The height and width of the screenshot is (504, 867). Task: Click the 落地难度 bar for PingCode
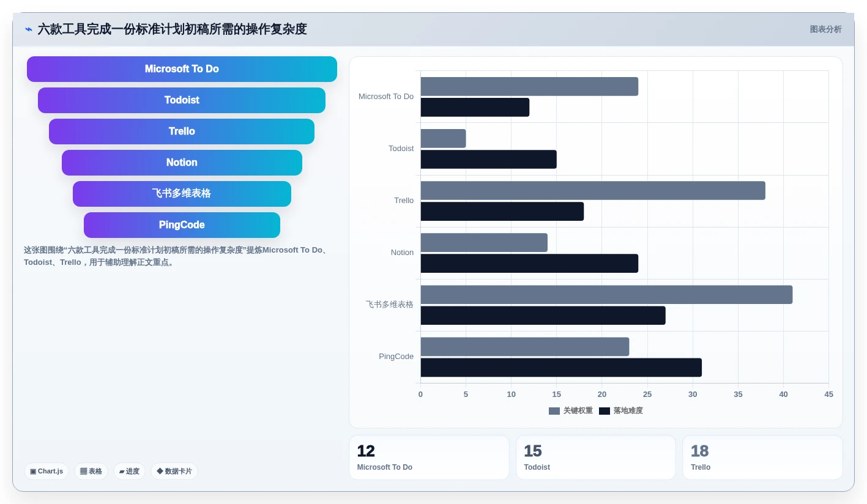click(561, 368)
